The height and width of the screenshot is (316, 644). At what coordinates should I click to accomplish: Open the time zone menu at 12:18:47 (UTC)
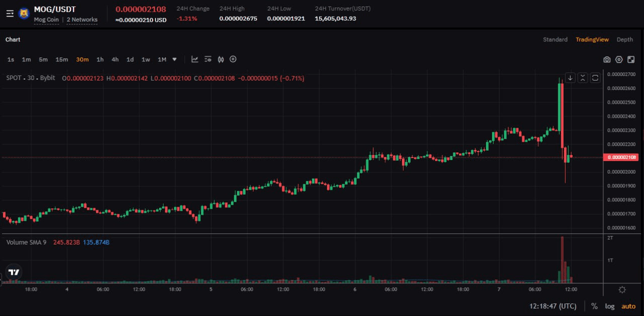(553, 306)
